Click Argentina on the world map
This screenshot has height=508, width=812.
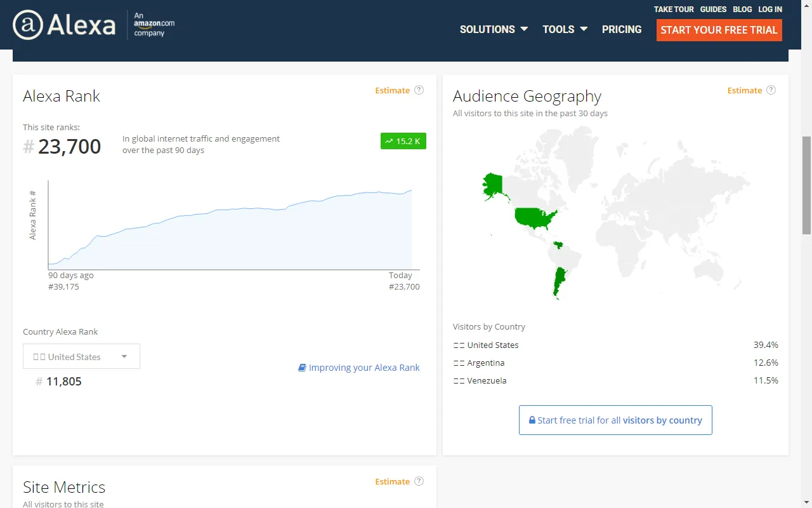tap(558, 283)
